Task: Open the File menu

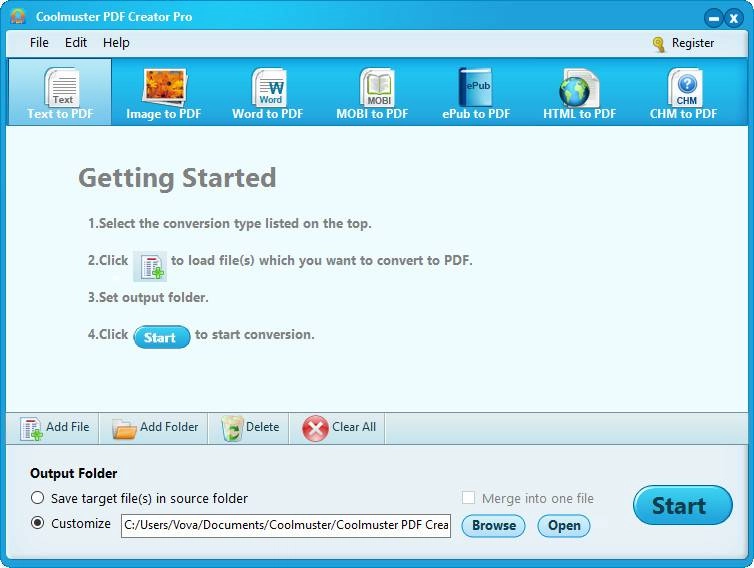Action: [x=39, y=43]
